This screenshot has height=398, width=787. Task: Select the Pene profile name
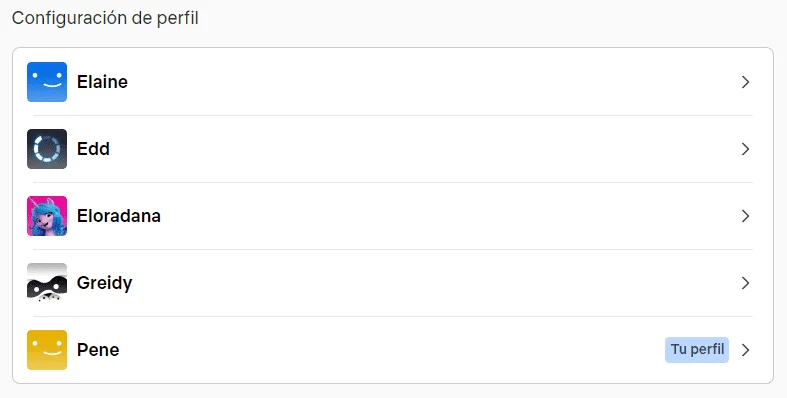pyautogui.click(x=98, y=350)
